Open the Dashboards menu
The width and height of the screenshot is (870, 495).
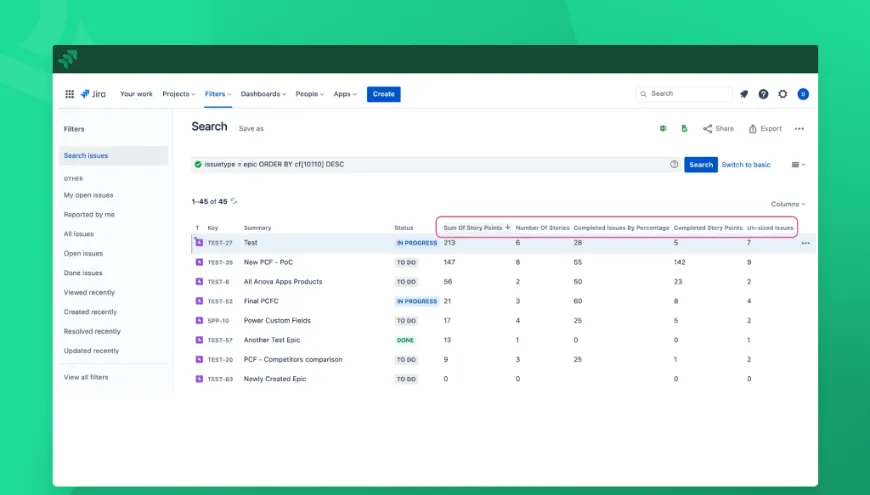coord(263,94)
